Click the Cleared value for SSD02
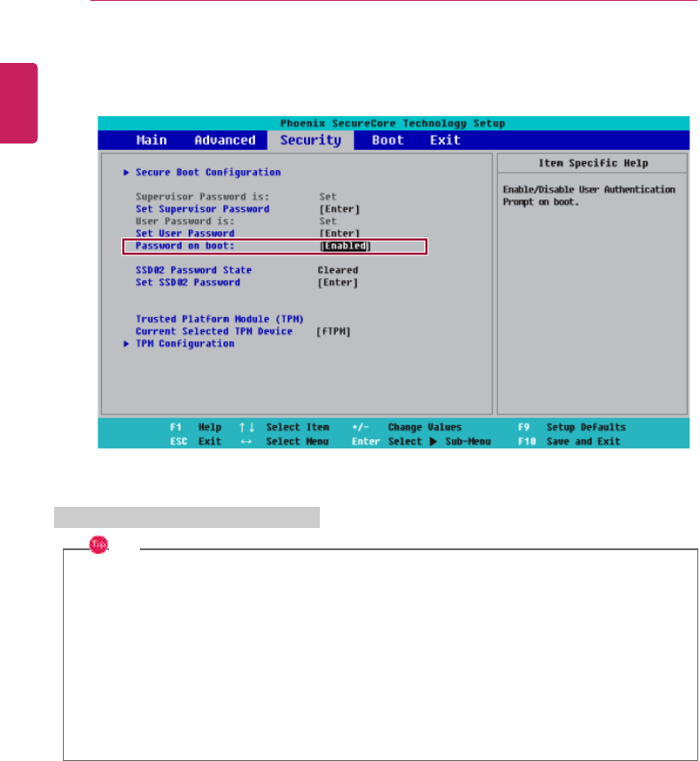Image resolution: width=700 pixels, height=761 pixels. 338,270
